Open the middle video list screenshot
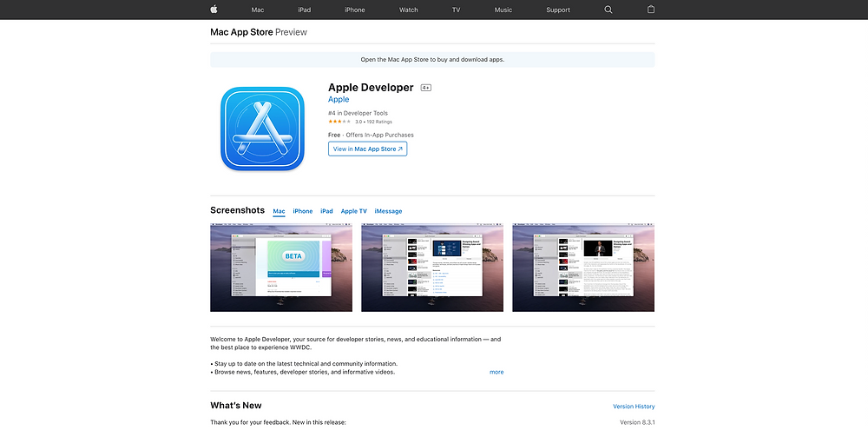868x430 pixels. (432, 268)
